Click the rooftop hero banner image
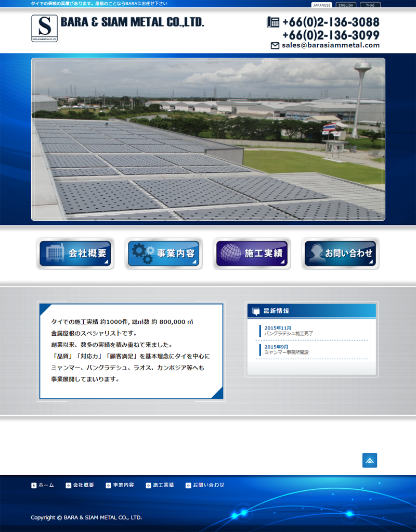Screen dimensions: 416x532 point(208,140)
